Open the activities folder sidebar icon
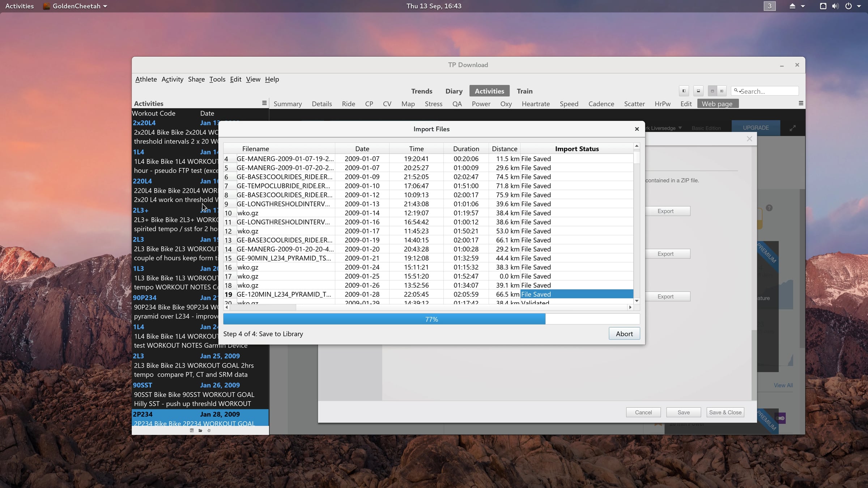 (x=200, y=430)
